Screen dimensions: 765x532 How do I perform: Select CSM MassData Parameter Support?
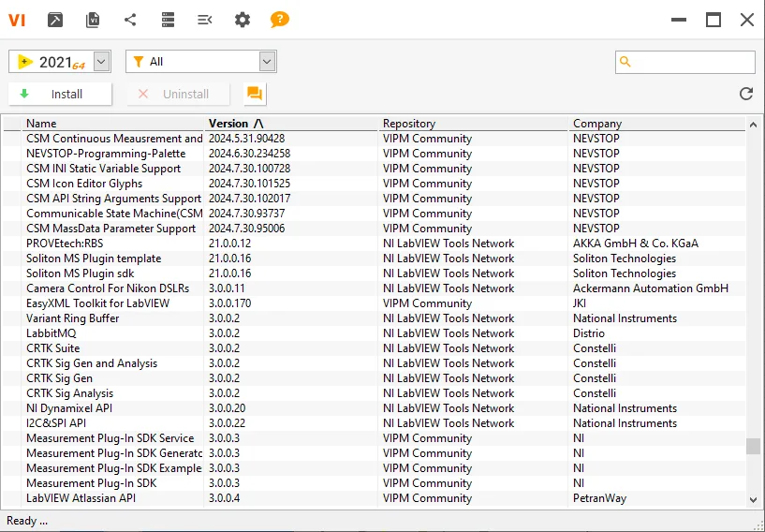[375, 229]
